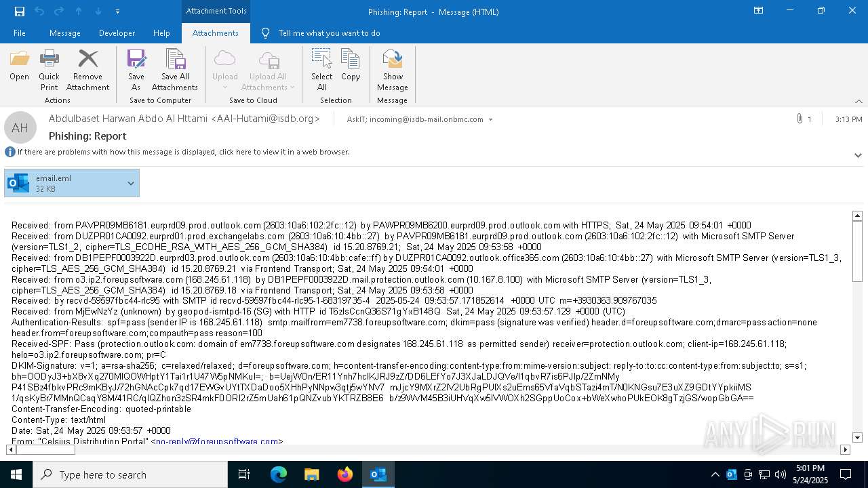The height and width of the screenshot is (488, 868).
Task: Open the Help tab
Action: coord(161,33)
